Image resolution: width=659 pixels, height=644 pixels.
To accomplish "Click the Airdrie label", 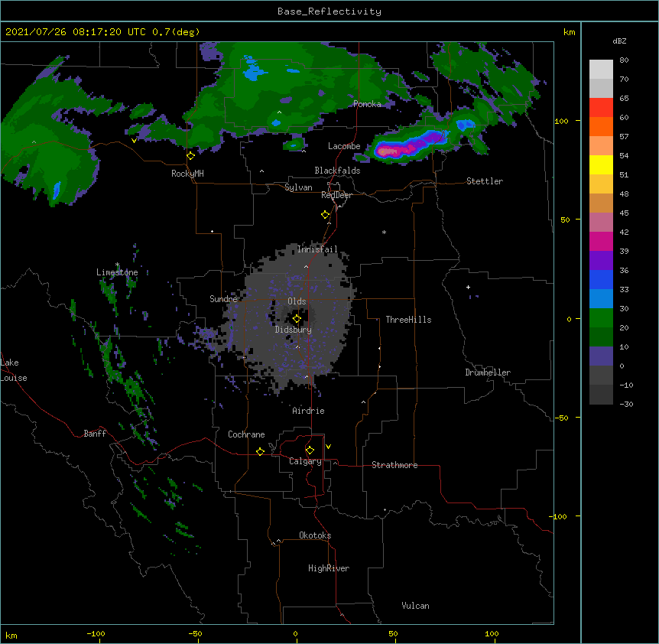I will click(x=309, y=411).
